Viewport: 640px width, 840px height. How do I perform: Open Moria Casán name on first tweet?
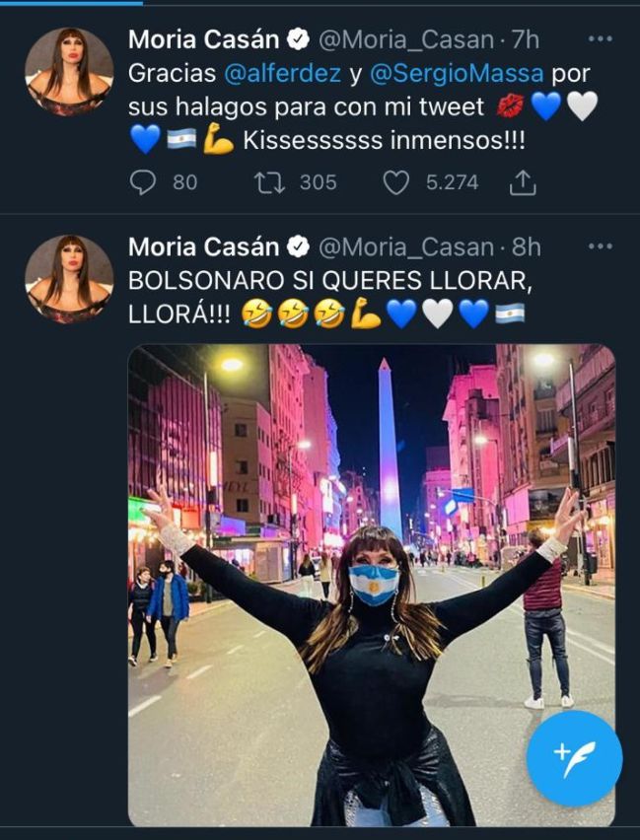click(204, 39)
